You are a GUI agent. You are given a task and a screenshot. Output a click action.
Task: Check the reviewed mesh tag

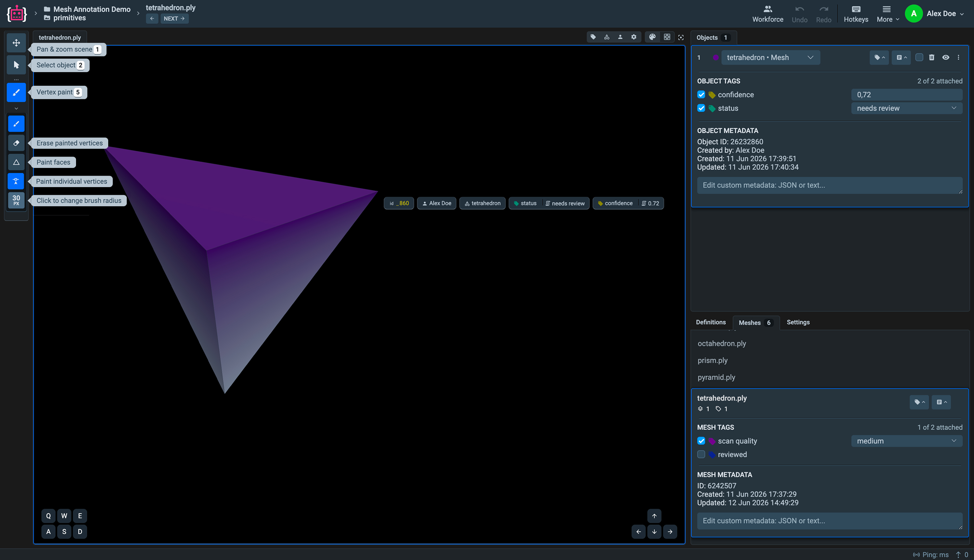point(701,455)
